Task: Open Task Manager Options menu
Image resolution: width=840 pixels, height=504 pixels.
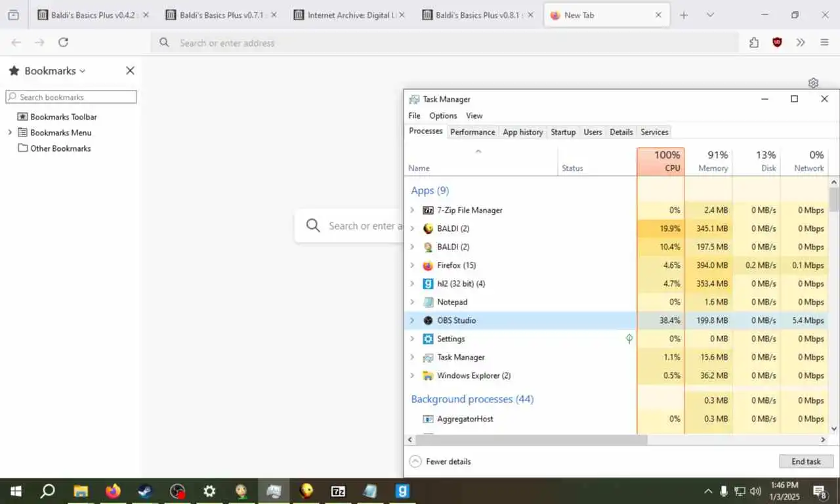Action: [443, 115]
